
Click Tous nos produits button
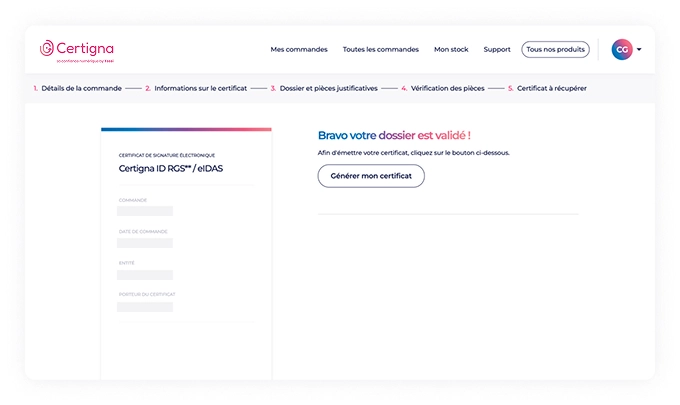point(555,49)
